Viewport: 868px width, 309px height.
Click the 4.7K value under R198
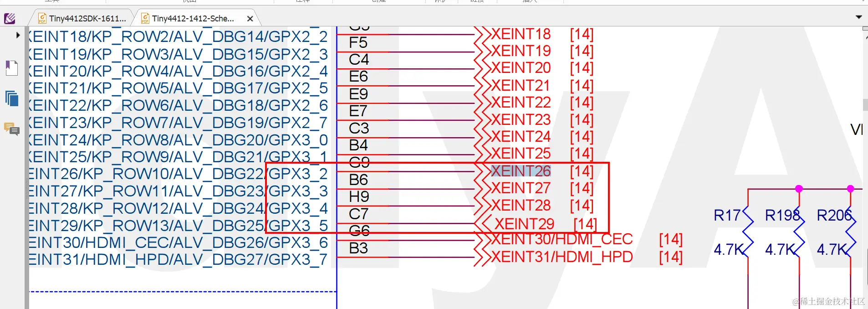tap(781, 250)
